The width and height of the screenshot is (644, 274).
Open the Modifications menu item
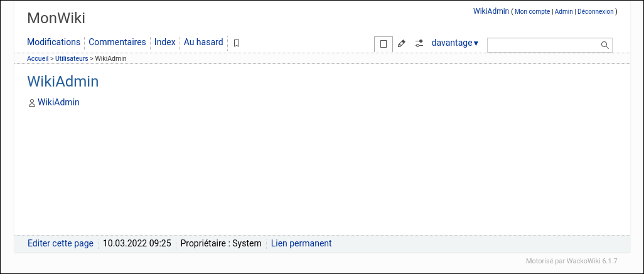53,43
